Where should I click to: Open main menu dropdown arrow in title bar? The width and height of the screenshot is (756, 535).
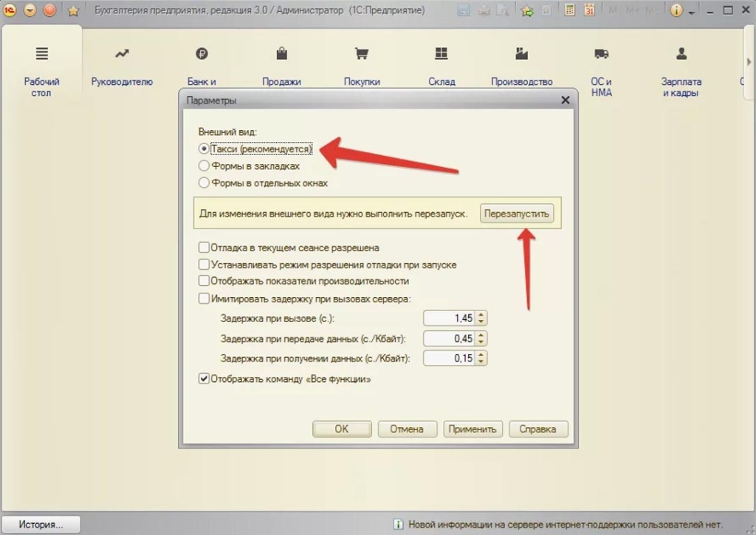point(30,11)
